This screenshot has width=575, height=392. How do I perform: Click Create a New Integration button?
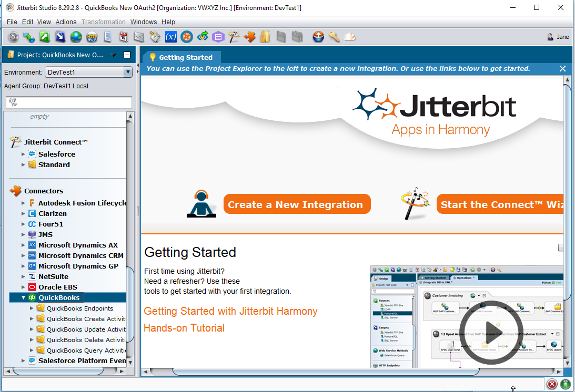(297, 204)
